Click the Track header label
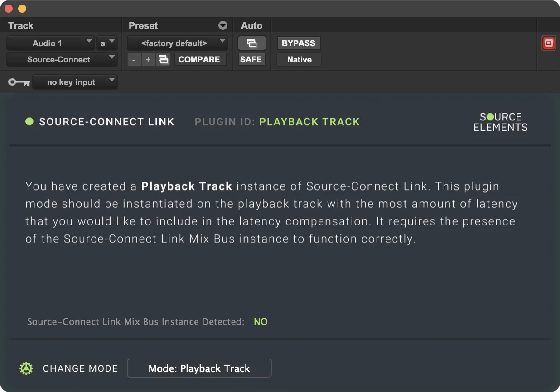Screen dimensions: 560x392 [21, 26]
